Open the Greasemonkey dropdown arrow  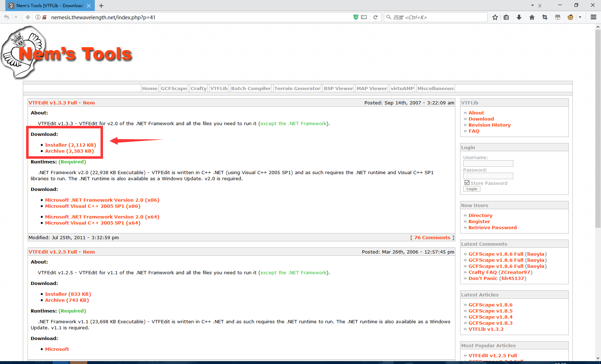click(x=580, y=17)
